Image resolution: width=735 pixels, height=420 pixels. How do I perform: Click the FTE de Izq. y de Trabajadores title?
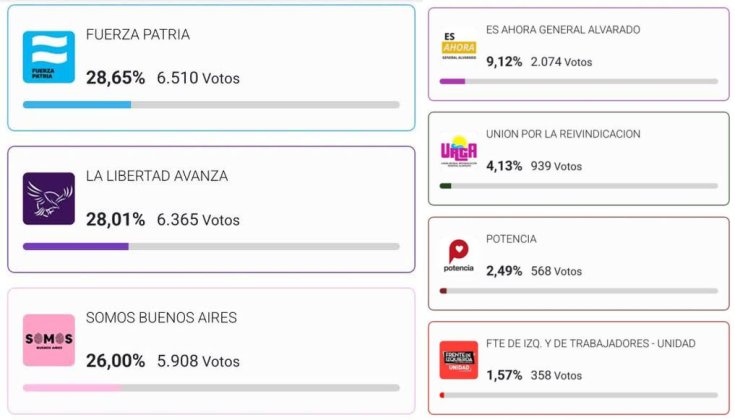(590, 344)
